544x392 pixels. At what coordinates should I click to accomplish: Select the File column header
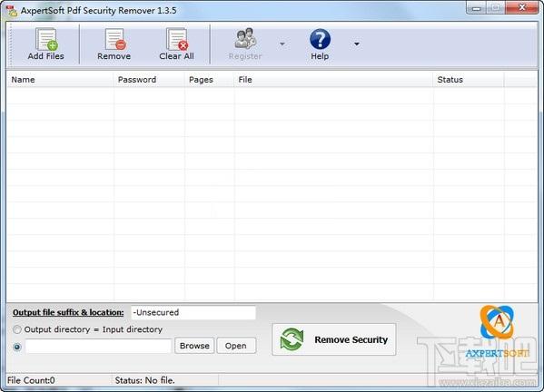(333, 80)
